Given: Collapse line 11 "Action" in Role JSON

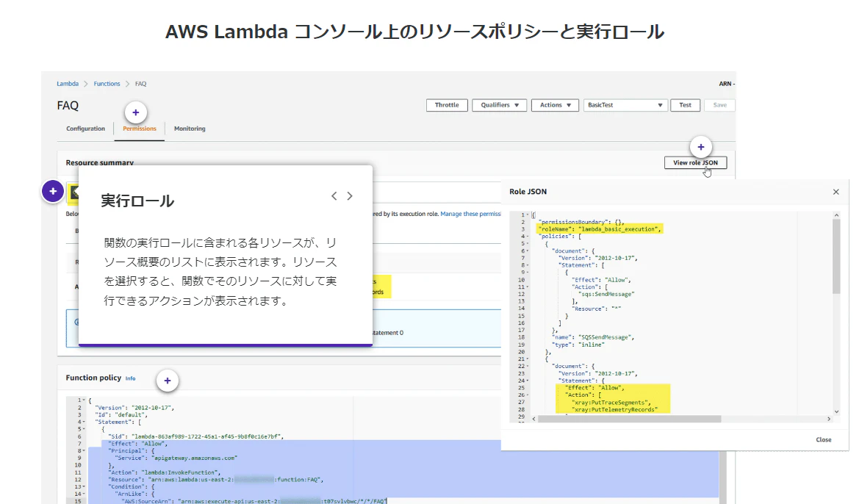Looking at the screenshot, I should 528,287.
